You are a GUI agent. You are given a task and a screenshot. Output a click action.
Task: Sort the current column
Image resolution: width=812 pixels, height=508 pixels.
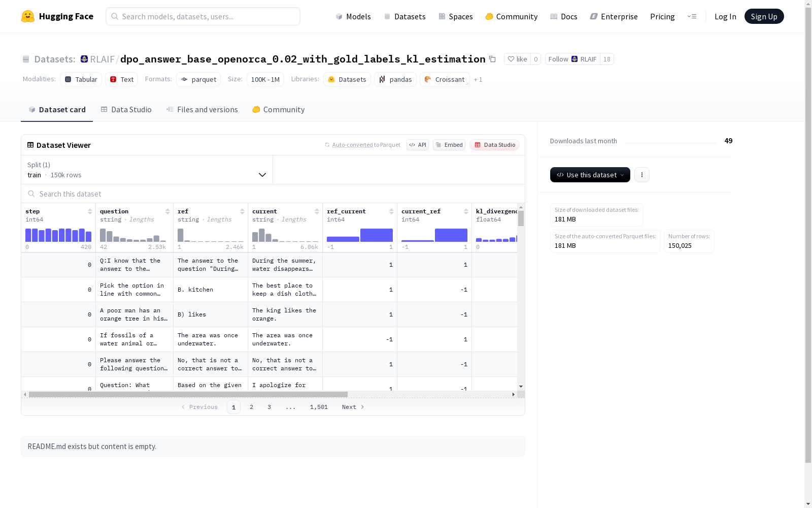coord(317,211)
